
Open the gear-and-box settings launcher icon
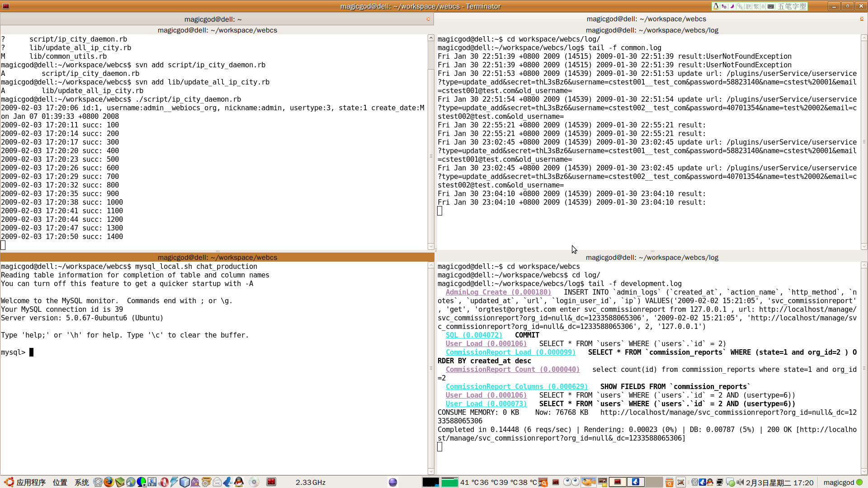206,482
